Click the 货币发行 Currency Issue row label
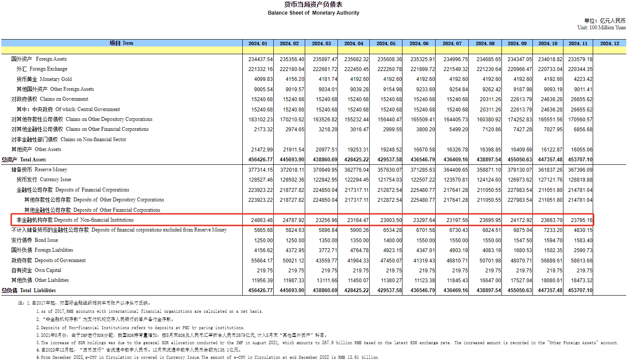Screen dimensions: 628x364 (44, 179)
